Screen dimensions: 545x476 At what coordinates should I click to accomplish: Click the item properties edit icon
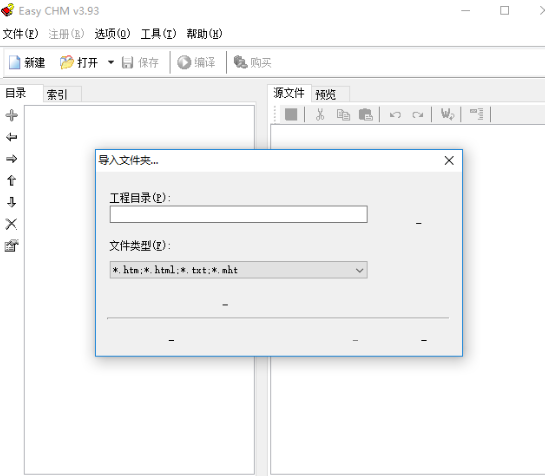pos(11,246)
